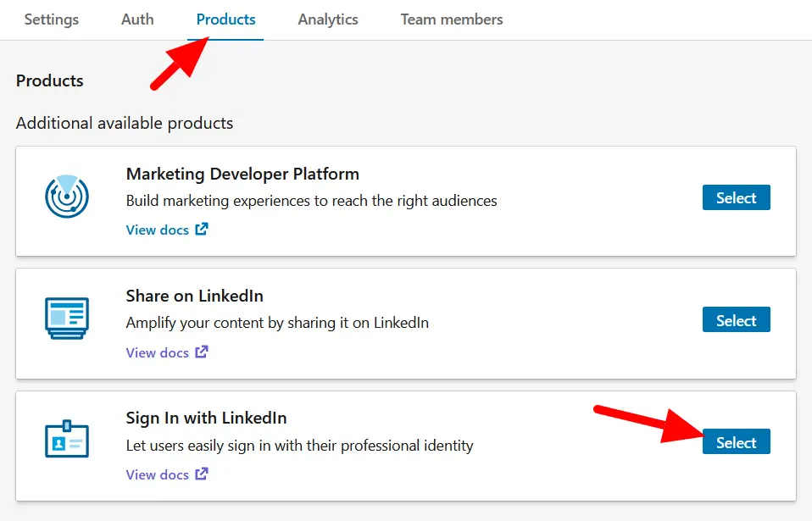812x521 pixels.
Task: Open the Settings tab
Action: pyautogui.click(x=52, y=19)
